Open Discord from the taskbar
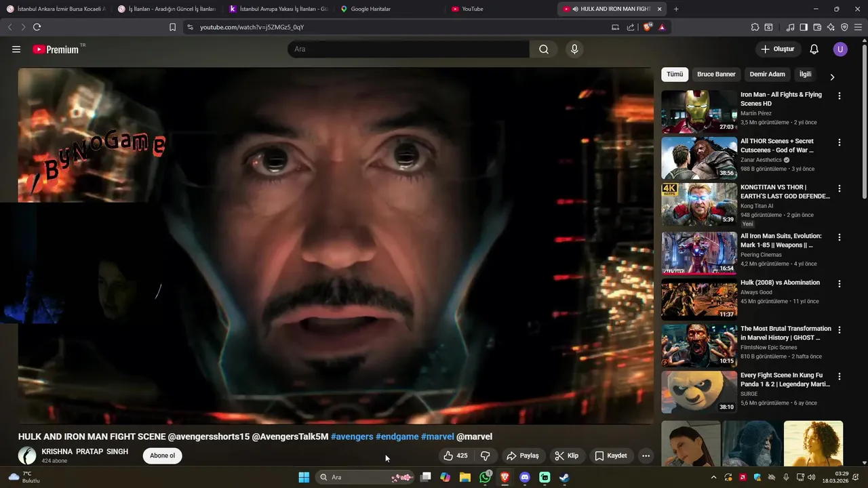 [x=524, y=477]
